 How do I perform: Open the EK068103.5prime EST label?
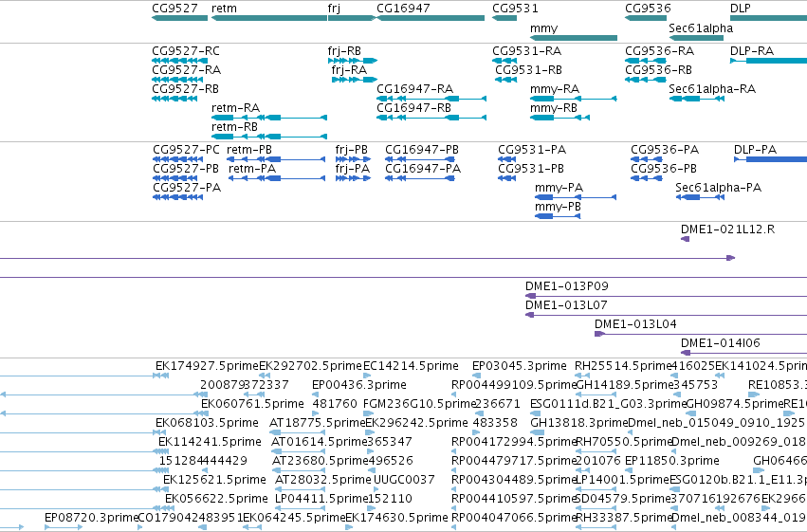coord(207,424)
